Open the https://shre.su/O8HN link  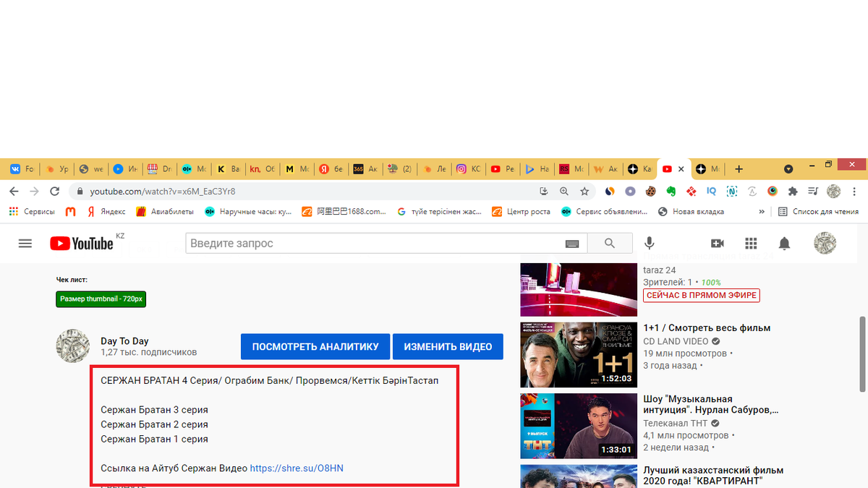tap(297, 468)
